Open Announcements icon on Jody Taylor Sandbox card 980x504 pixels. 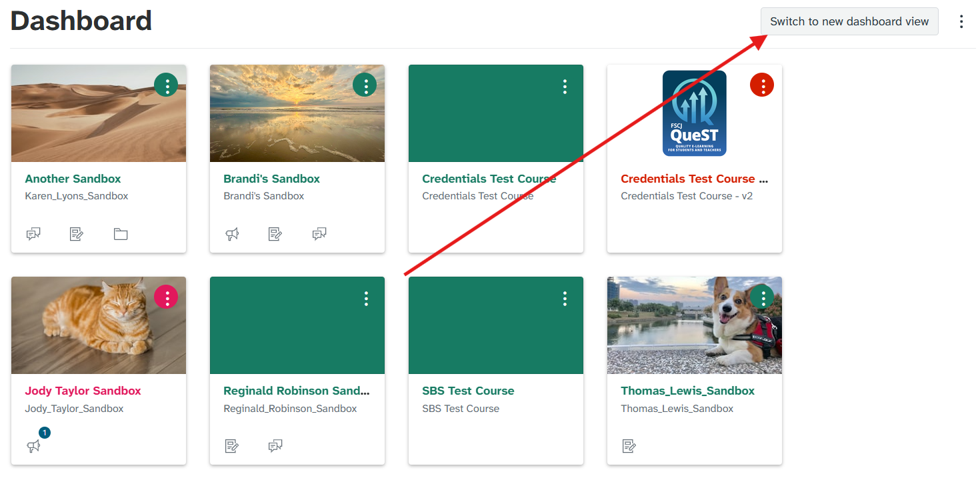(33, 446)
